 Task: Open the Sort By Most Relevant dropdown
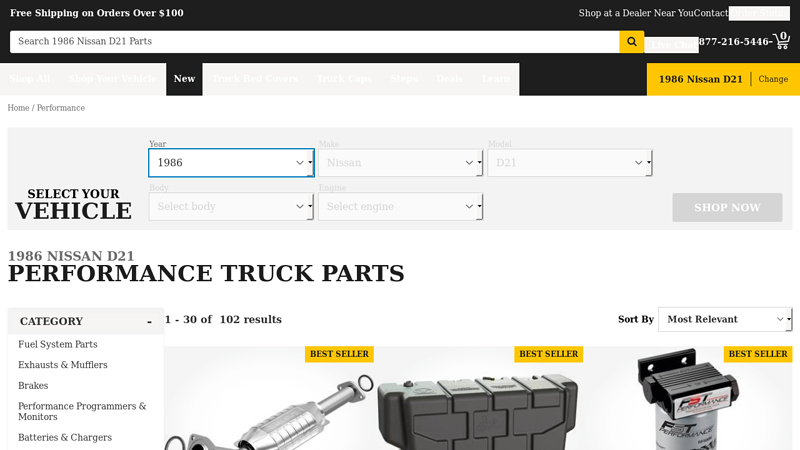(725, 319)
